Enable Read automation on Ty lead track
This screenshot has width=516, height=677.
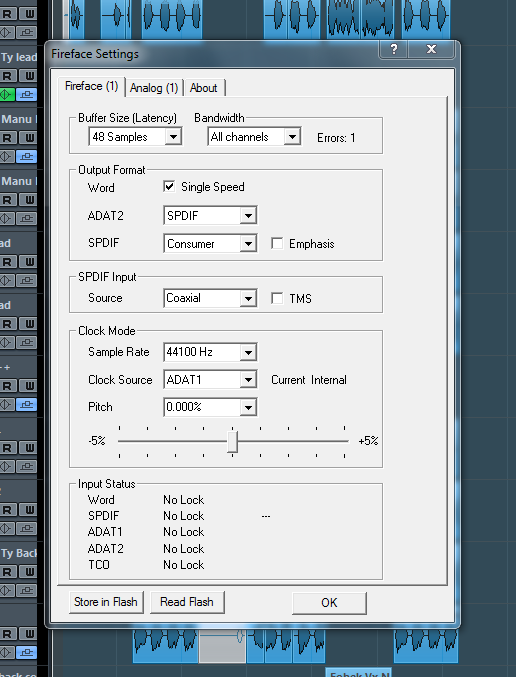coord(7,76)
